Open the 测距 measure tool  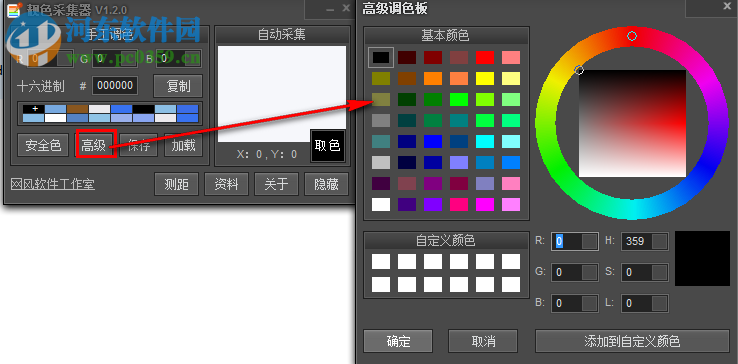176,184
